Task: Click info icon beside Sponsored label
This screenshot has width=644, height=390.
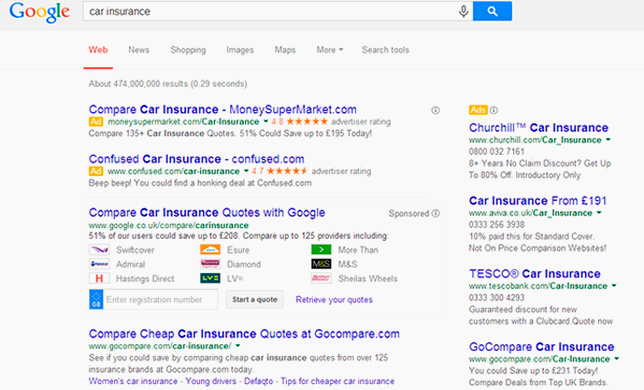Action: [x=436, y=213]
